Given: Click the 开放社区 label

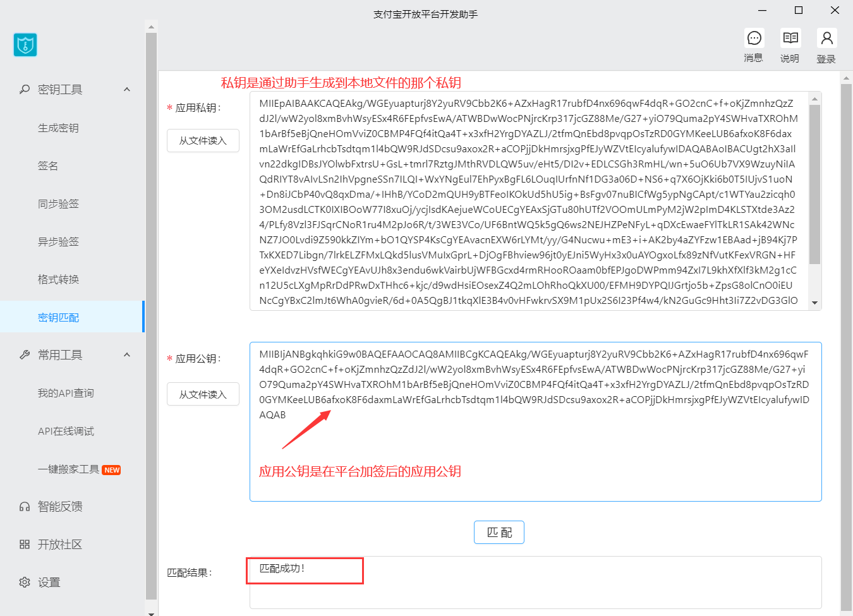Looking at the screenshot, I should click(60, 544).
